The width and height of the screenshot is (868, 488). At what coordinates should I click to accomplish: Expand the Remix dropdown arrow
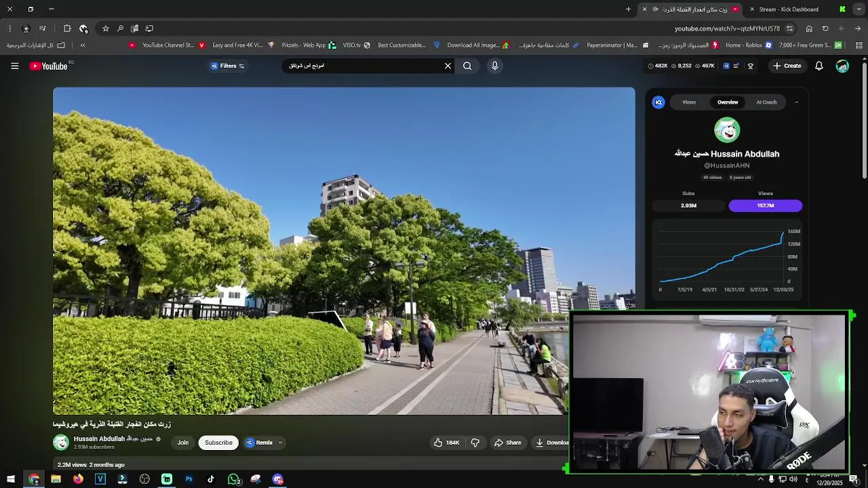(280, 443)
